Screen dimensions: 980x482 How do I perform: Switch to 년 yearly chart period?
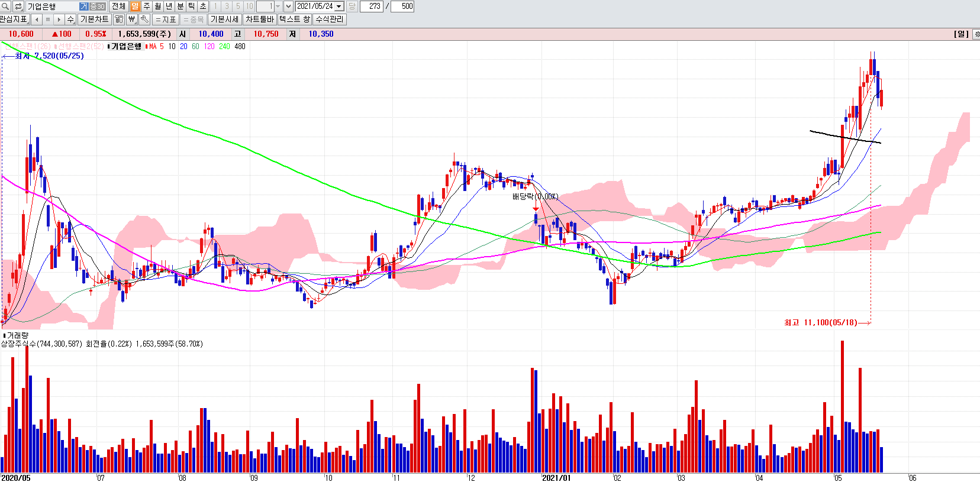pyautogui.click(x=169, y=7)
